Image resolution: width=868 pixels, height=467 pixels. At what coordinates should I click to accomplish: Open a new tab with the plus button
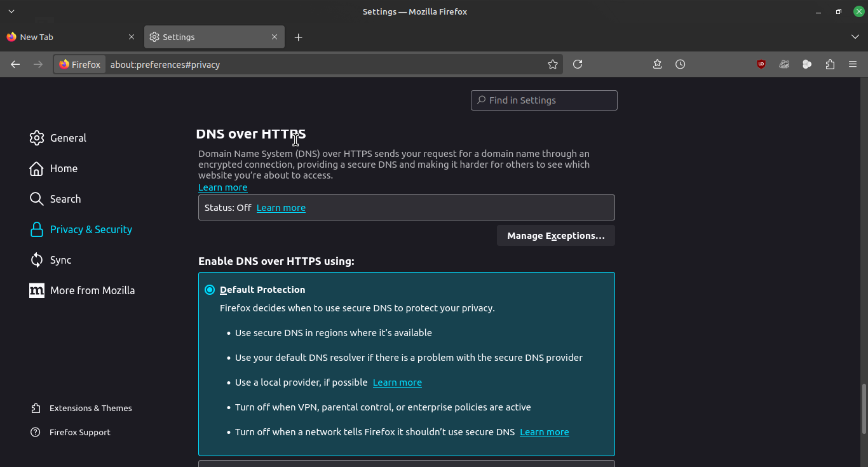tap(298, 37)
